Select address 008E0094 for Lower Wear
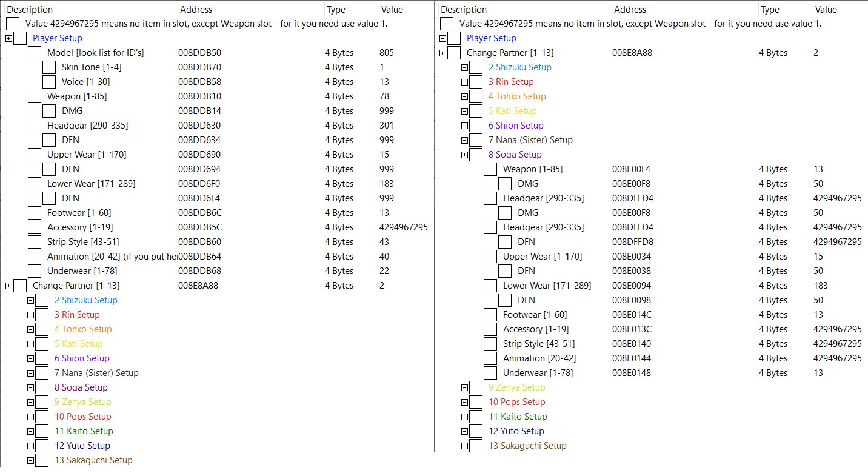 (x=633, y=286)
